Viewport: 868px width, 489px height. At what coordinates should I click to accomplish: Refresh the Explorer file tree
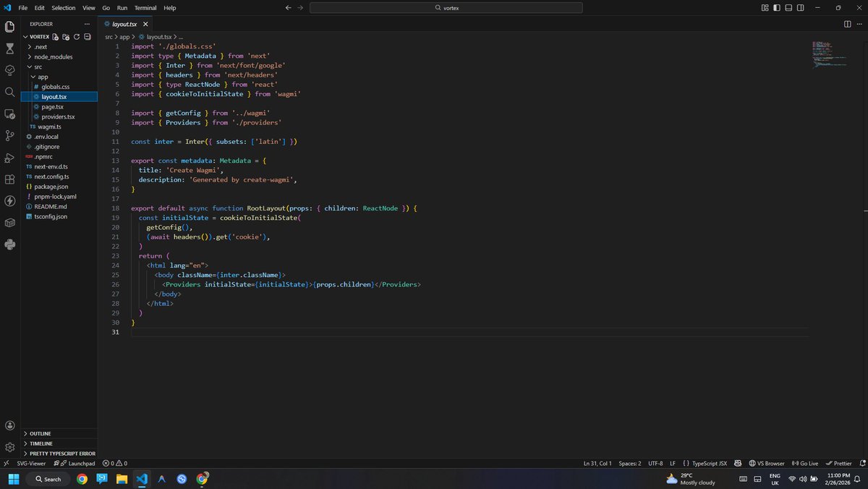coord(76,36)
